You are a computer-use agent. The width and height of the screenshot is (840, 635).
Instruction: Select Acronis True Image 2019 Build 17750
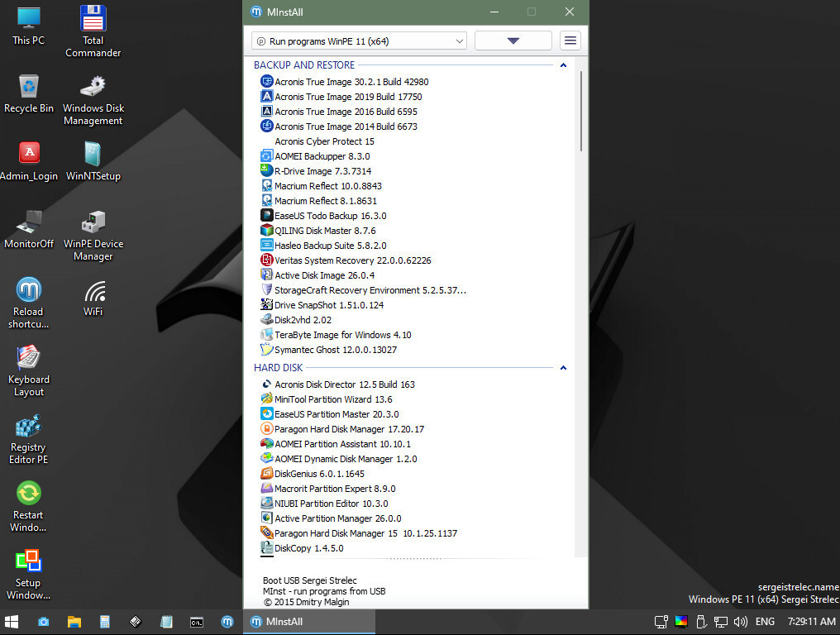[348, 97]
